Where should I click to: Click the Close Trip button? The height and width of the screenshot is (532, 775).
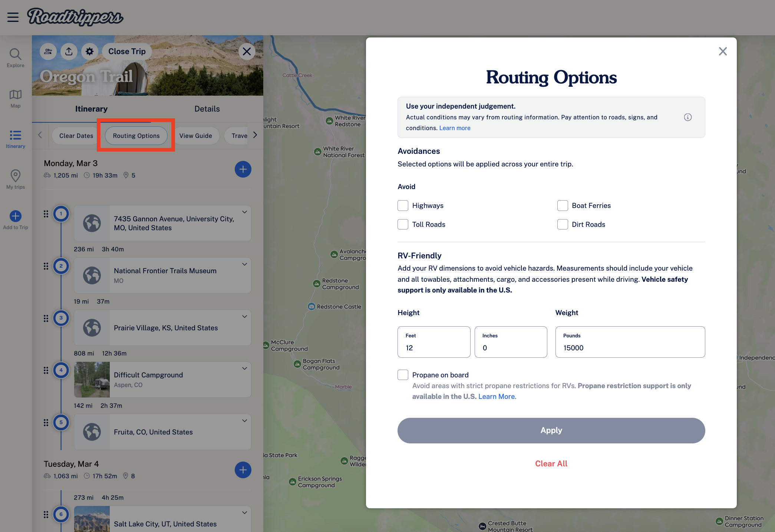(127, 52)
